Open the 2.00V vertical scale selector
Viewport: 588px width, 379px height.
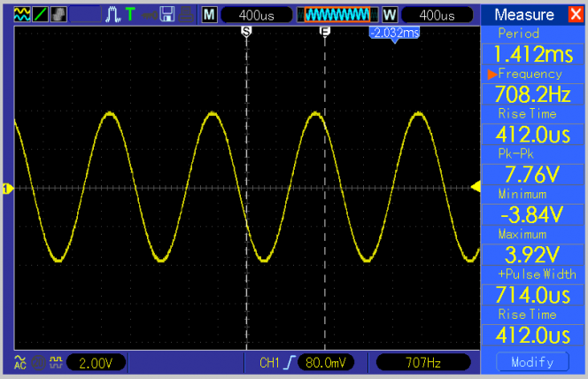click(97, 362)
